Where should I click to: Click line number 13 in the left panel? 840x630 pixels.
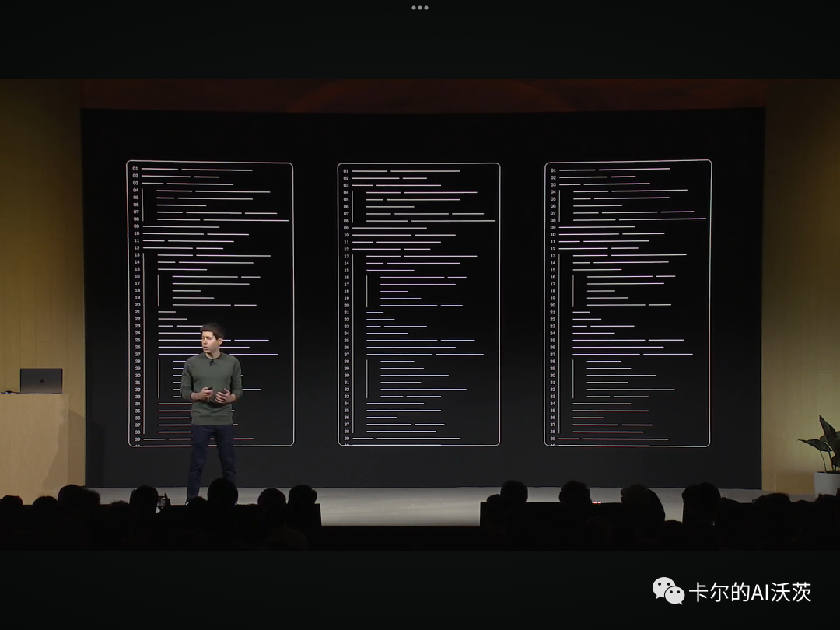pos(137,255)
